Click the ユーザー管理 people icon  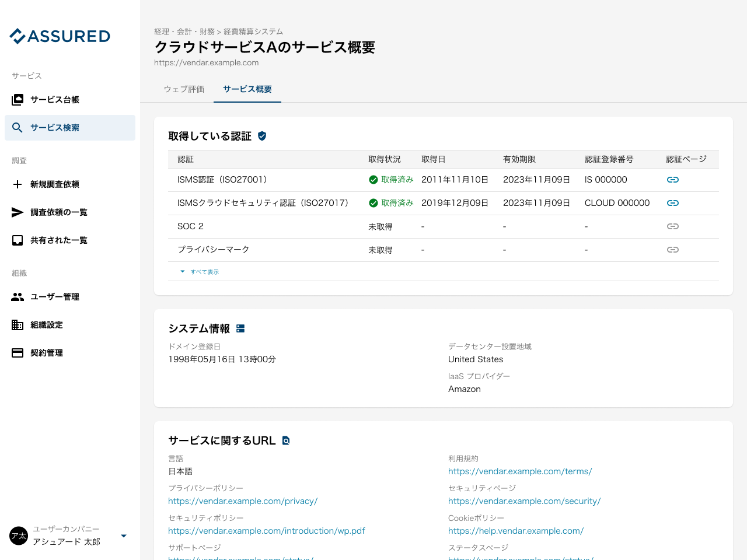point(17,296)
